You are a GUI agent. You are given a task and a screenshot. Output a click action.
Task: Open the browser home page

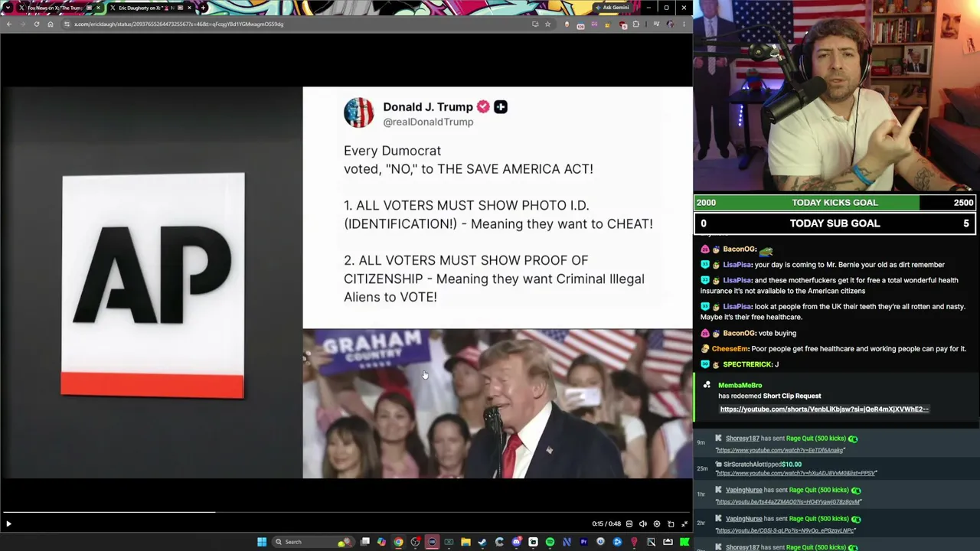pyautogui.click(x=51, y=24)
